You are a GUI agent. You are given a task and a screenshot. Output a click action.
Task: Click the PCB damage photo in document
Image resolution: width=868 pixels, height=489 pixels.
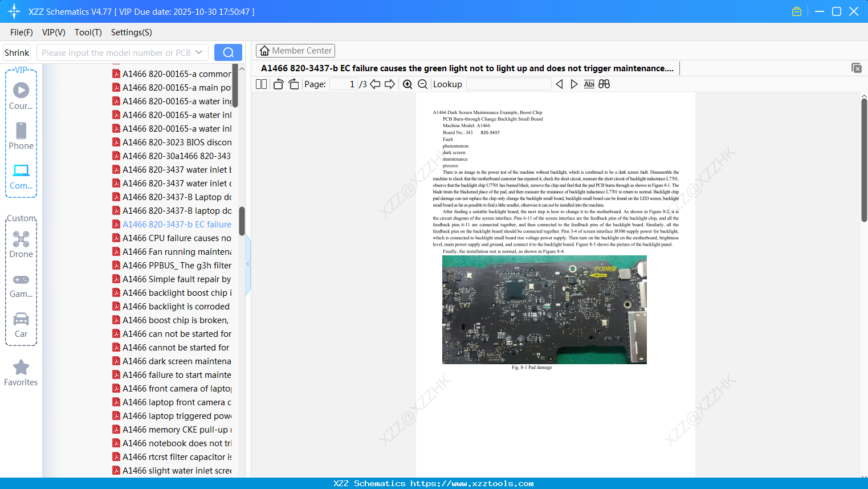(x=544, y=309)
